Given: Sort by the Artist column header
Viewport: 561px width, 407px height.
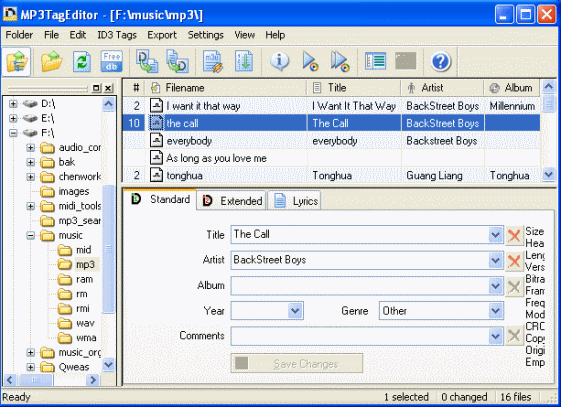Looking at the screenshot, I should (x=443, y=88).
